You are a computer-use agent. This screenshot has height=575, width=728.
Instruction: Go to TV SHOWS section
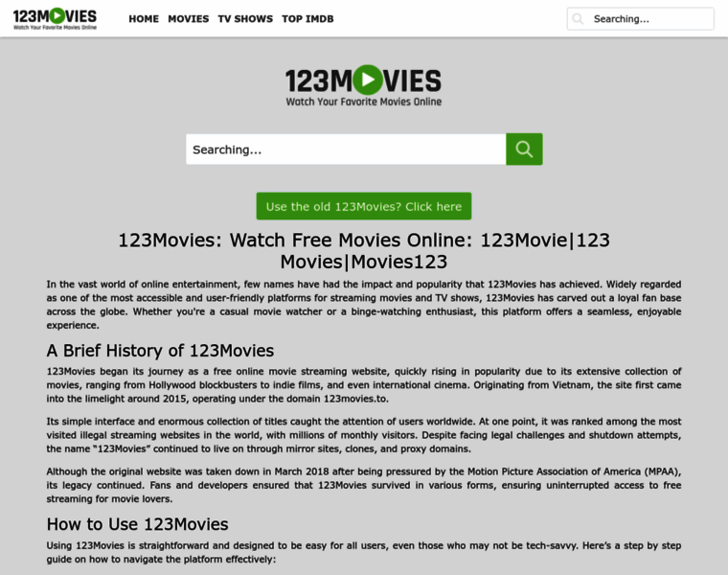245,18
